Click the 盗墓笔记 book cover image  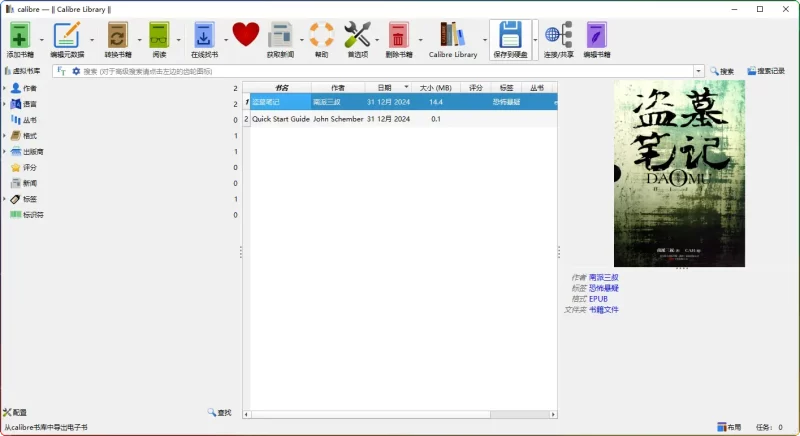pos(679,173)
